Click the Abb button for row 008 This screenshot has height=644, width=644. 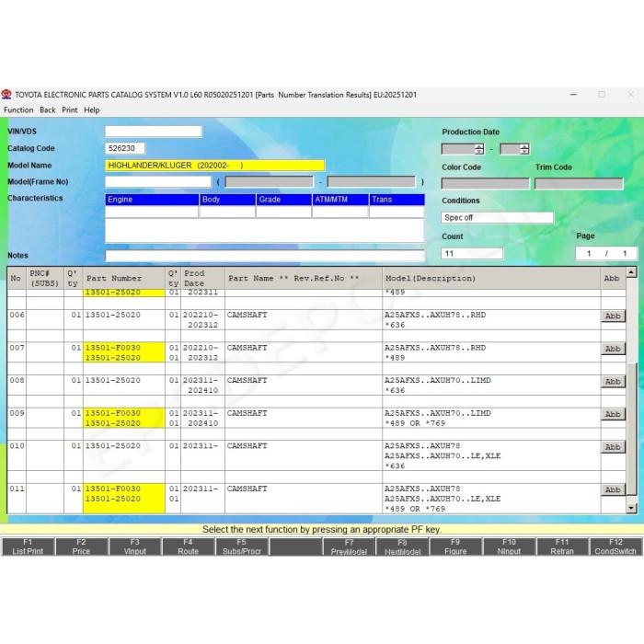[x=613, y=382]
